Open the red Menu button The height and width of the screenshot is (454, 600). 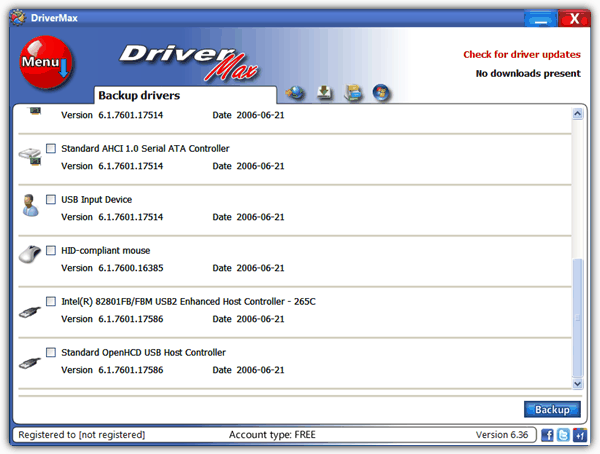pos(46,62)
